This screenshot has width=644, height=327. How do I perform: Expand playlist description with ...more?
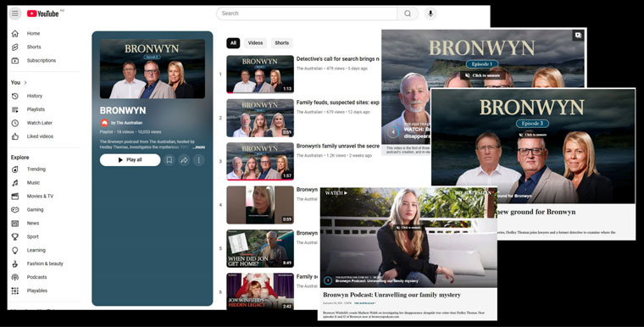pyautogui.click(x=199, y=147)
